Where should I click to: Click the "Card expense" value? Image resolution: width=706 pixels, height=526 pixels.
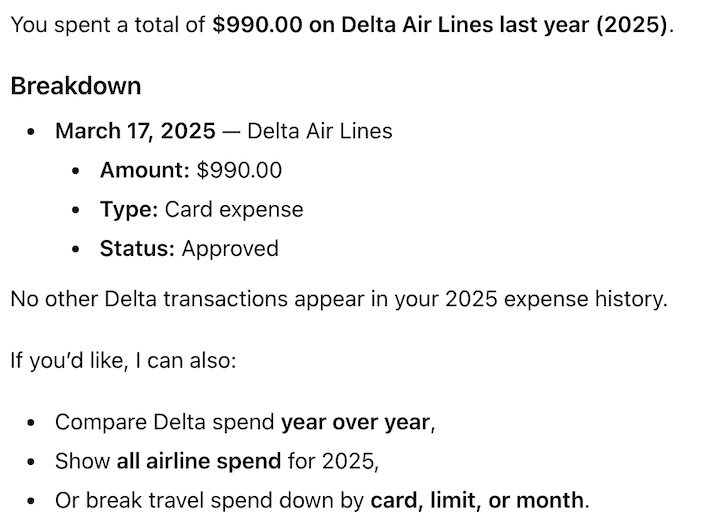[x=234, y=209]
